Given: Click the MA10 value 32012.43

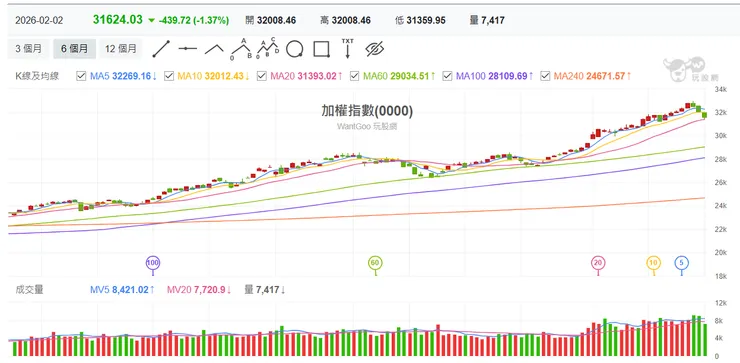Looking at the screenshot, I should click(224, 76).
